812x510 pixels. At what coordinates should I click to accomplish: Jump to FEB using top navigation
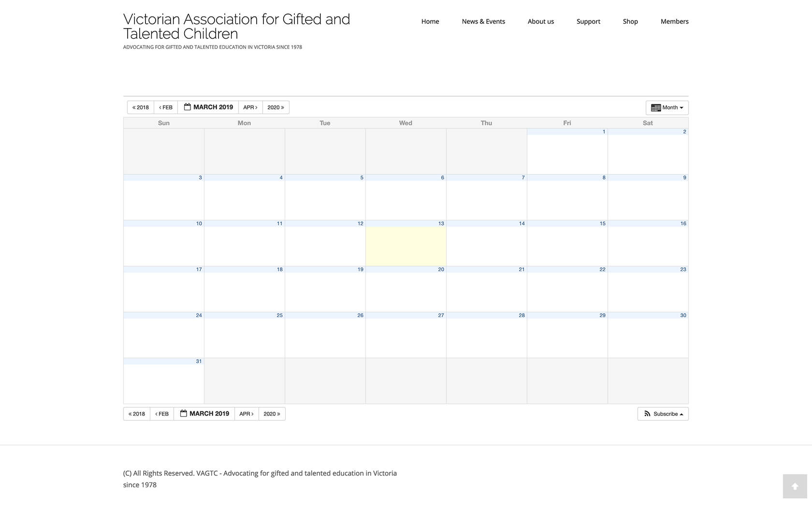coord(166,107)
